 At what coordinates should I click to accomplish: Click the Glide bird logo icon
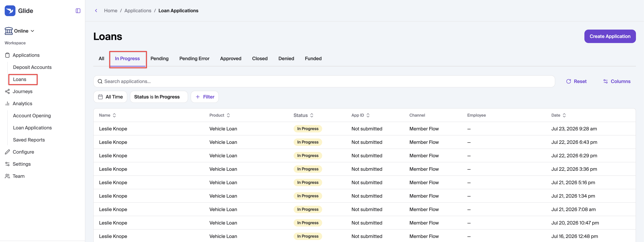click(10, 11)
